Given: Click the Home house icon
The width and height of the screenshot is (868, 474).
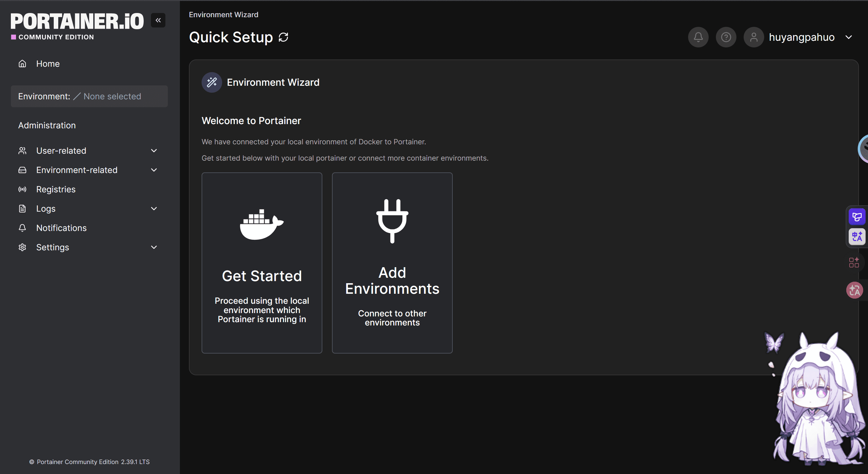Looking at the screenshot, I should [x=22, y=64].
